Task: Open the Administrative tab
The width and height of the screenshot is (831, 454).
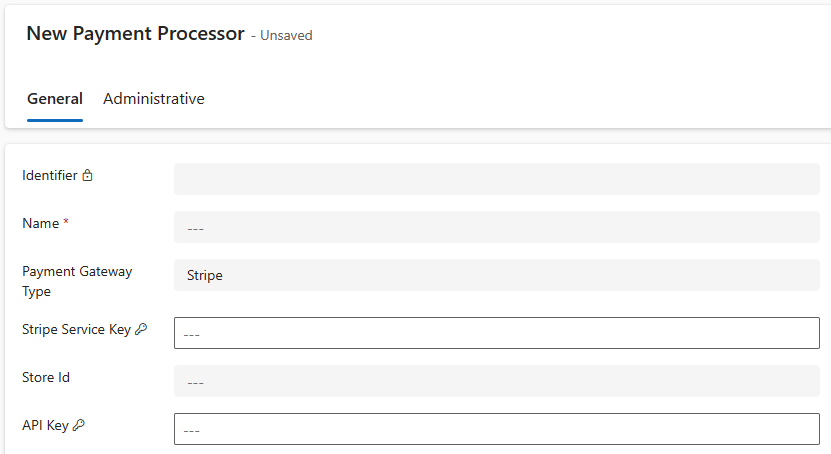Action: pyautogui.click(x=154, y=99)
